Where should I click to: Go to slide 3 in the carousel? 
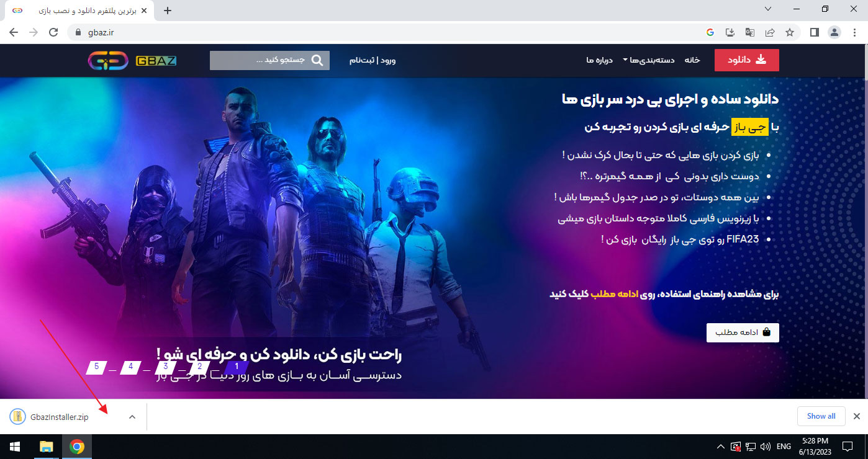[x=166, y=367]
